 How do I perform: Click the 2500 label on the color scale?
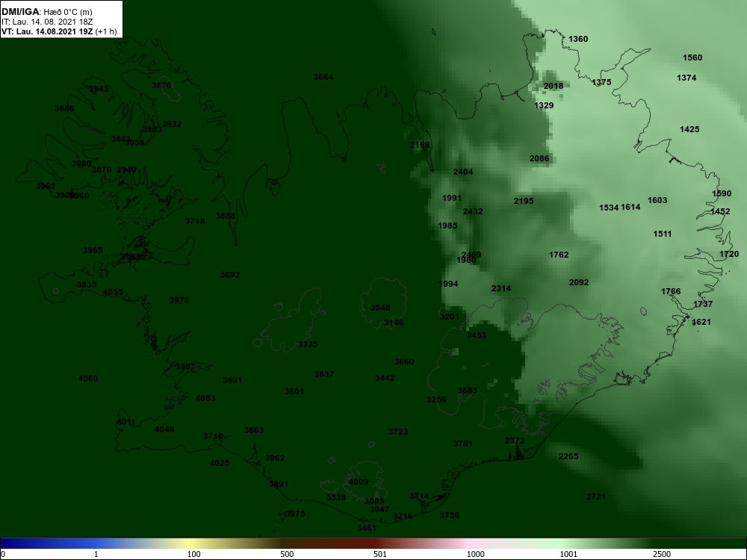coord(661,555)
